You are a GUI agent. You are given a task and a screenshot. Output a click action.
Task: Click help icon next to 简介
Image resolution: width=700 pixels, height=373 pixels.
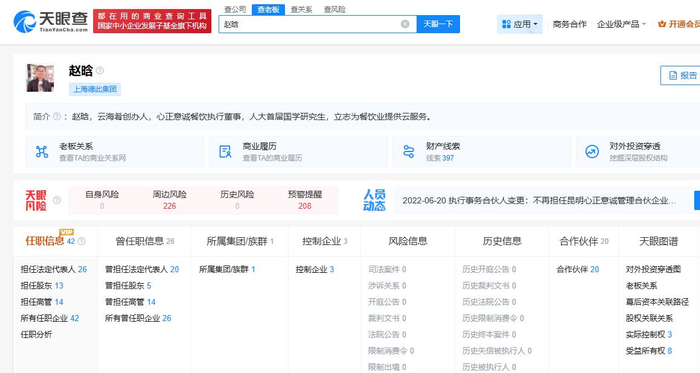pos(57,116)
